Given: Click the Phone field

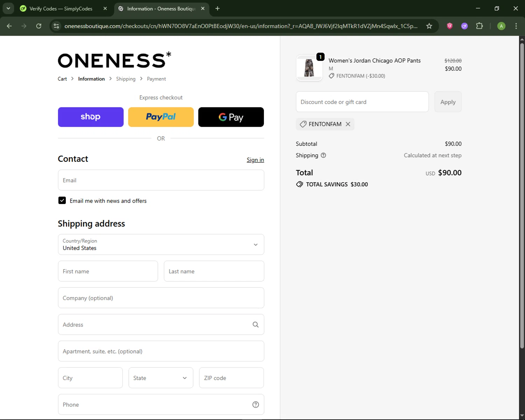Looking at the screenshot, I should [161, 405].
